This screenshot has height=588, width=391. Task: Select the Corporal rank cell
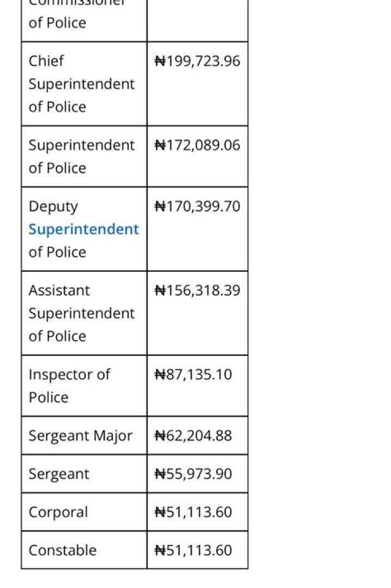pyautogui.click(x=58, y=512)
